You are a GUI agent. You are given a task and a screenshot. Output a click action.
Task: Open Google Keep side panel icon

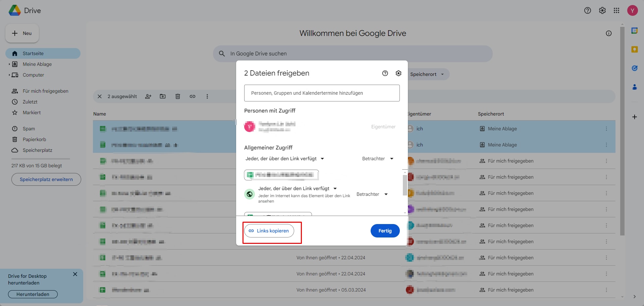click(x=634, y=49)
